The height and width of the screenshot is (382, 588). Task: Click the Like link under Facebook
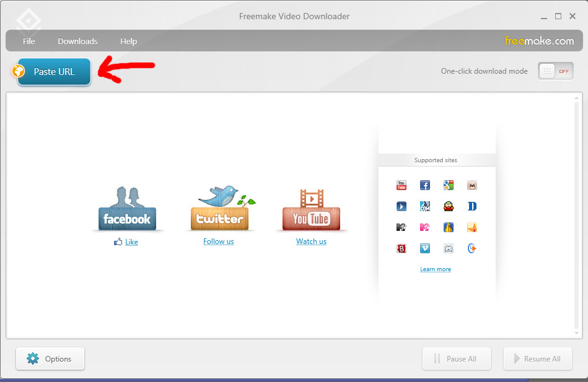click(131, 242)
